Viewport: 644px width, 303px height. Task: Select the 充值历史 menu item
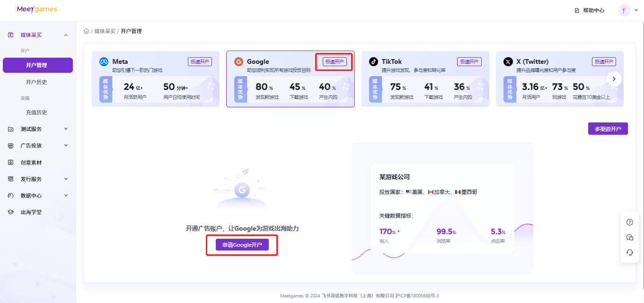click(38, 112)
